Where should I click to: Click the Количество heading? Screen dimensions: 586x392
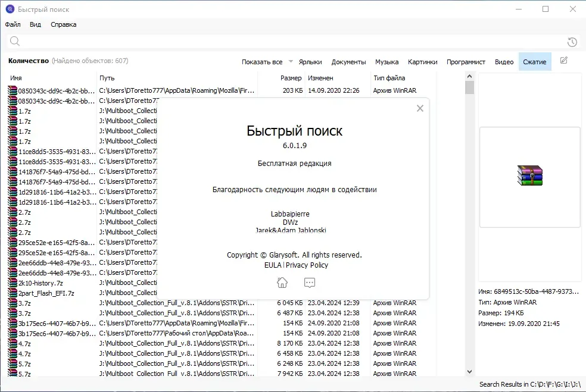[x=29, y=61]
